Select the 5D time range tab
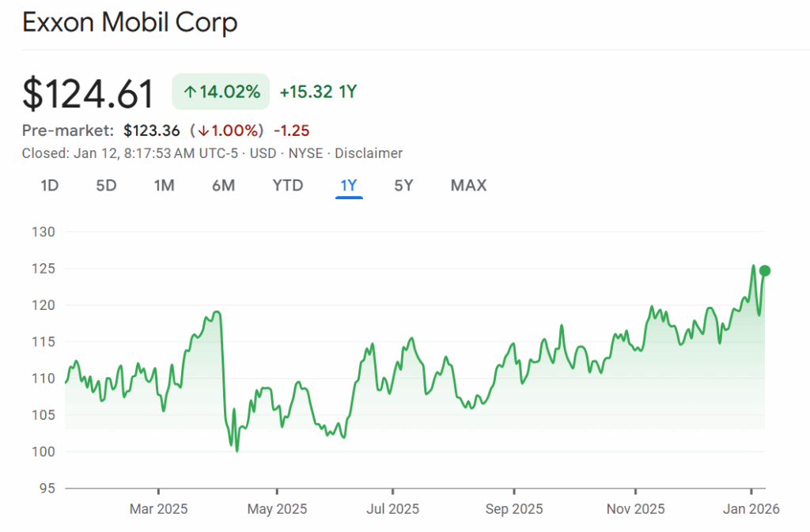Image resolution: width=810 pixels, height=532 pixels. [x=106, y=186]
